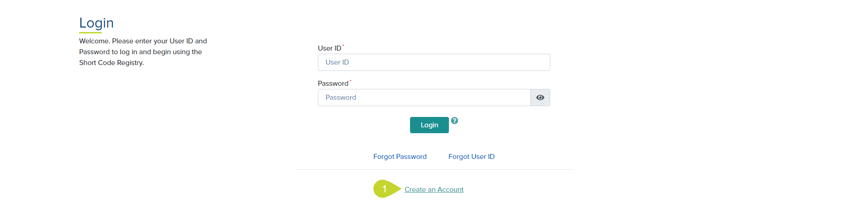Open the help question mark beside Login
Screen dimensions: 868x200
click(455, 121)
